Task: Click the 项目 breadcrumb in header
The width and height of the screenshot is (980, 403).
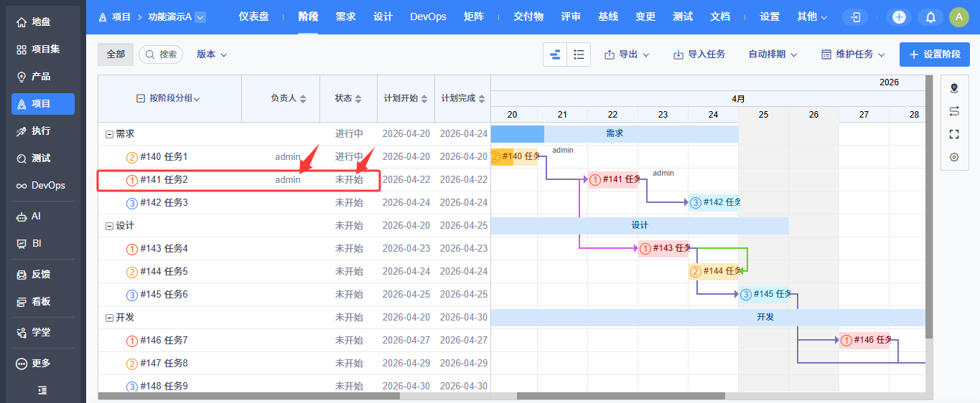Action: coord(121,16)
